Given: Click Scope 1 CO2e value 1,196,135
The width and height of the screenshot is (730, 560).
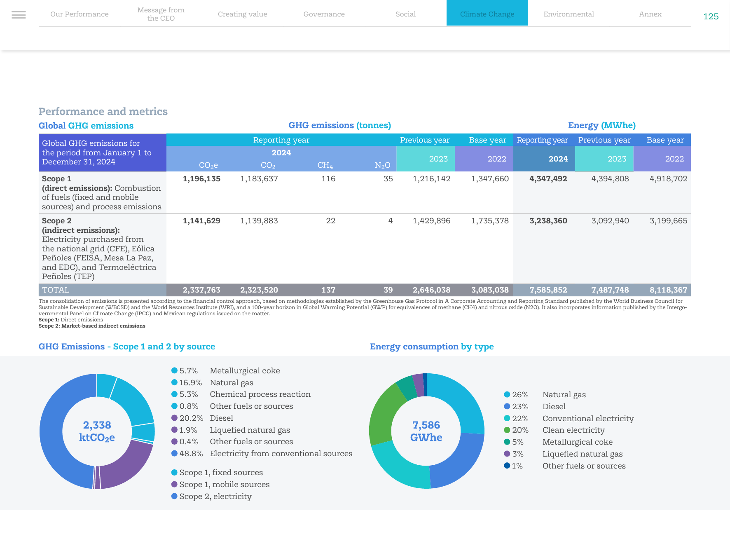Looking at the screenshot, I should pyautogui.click(x=201, y=179).
